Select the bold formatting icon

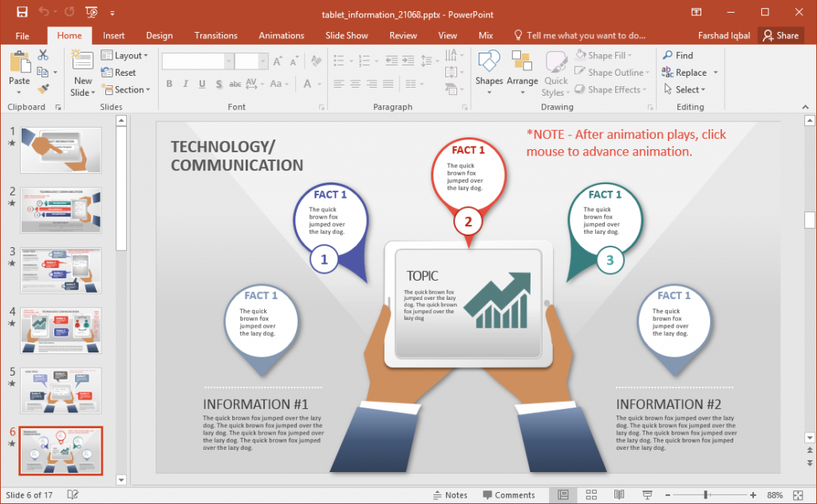pyautogui.click(x=168, y=84)
